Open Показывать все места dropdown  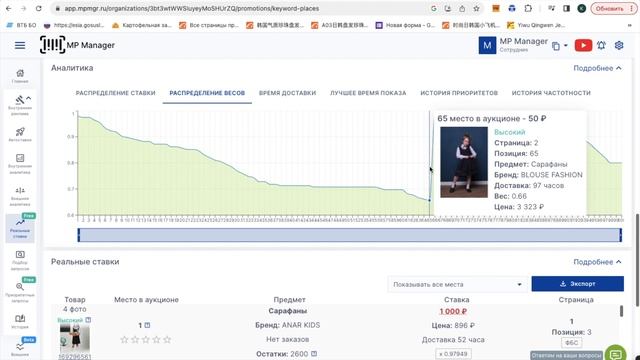(x=457, y=284)
